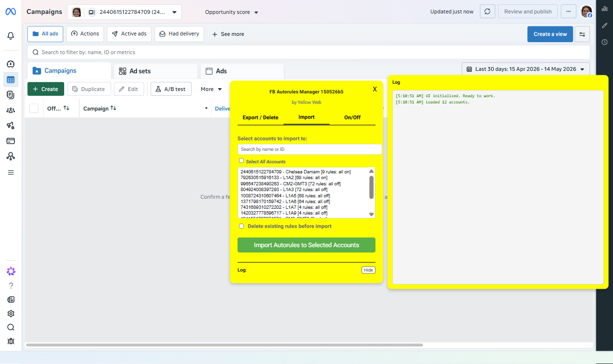The image size is (613, 364).
Task: Click Review and publish button
Action: tap(528, 11)
